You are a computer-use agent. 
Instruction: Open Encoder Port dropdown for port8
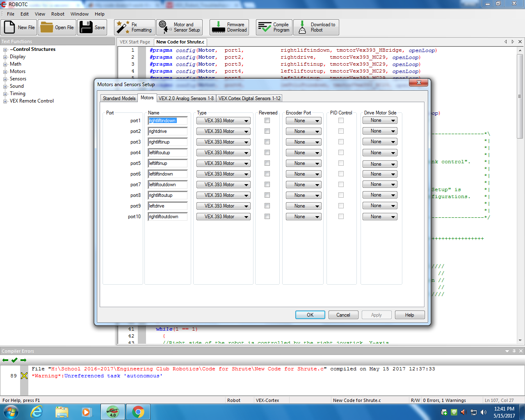click(304, 195)
